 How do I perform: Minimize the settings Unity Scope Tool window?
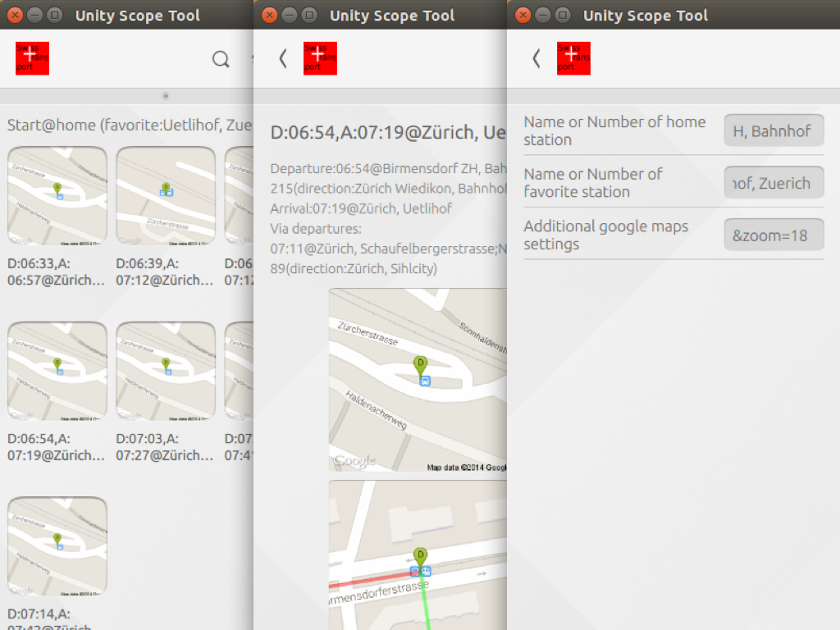point(543,15)
